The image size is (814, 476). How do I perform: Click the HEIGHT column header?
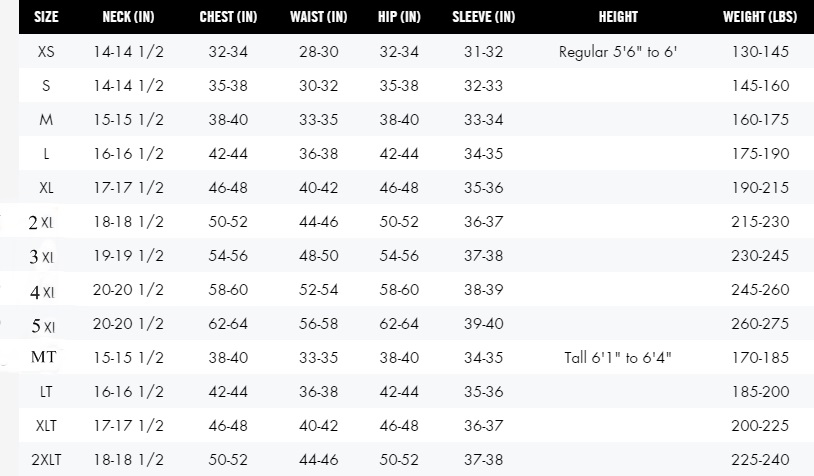(x=618, y=17)
